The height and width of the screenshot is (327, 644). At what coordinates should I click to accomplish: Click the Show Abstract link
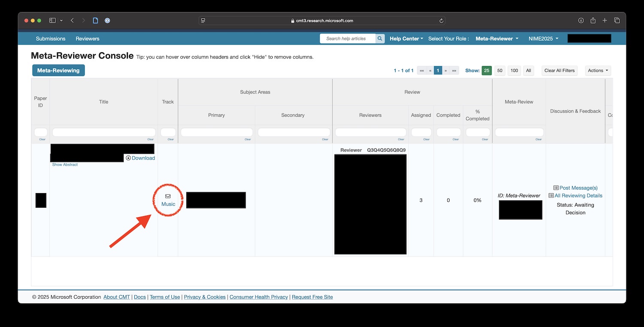click(x=65, y=164)
